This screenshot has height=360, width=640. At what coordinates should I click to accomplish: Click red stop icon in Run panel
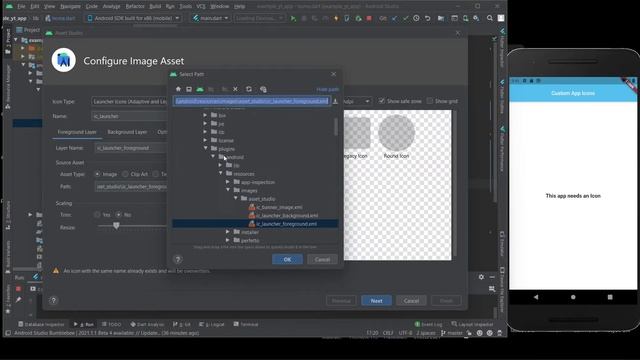pos(18,289)
